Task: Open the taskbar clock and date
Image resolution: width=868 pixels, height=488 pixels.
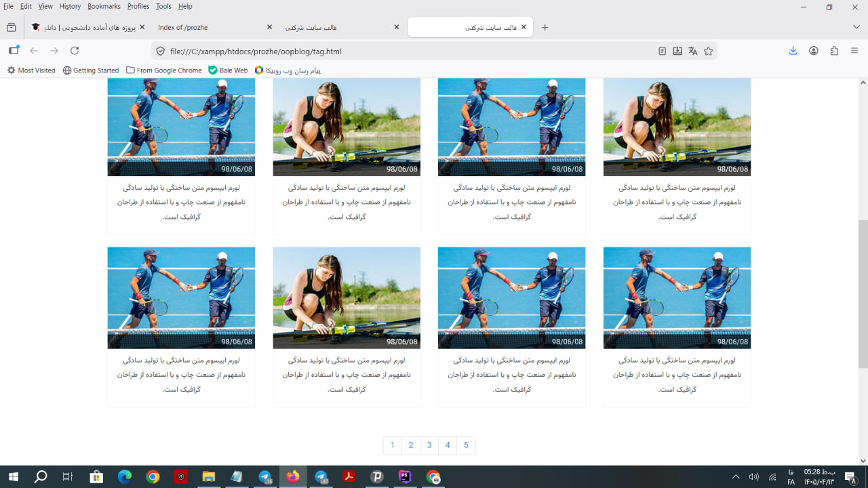Action: coord(819,477)
